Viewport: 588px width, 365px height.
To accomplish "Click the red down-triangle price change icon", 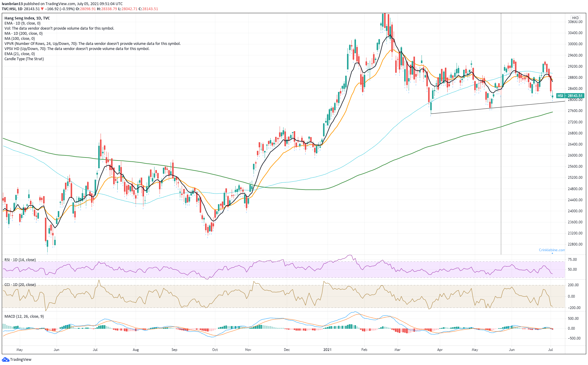I will (x=42, y=9).
